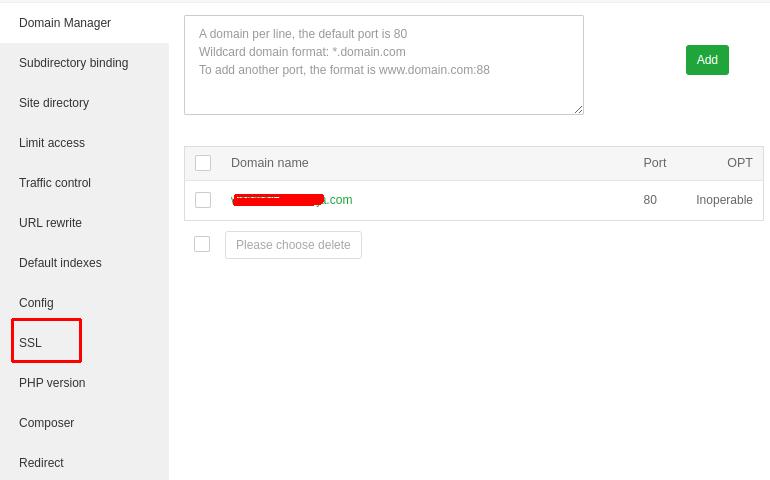Screen dimensions: 770x480
Task: Open Traffic control settings
Action: 55,183
